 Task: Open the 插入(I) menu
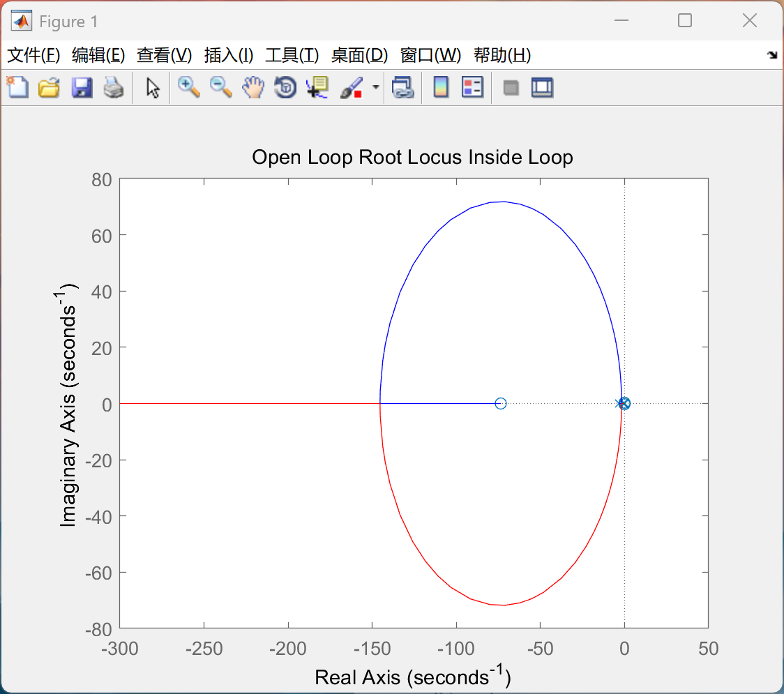(229, 55)
